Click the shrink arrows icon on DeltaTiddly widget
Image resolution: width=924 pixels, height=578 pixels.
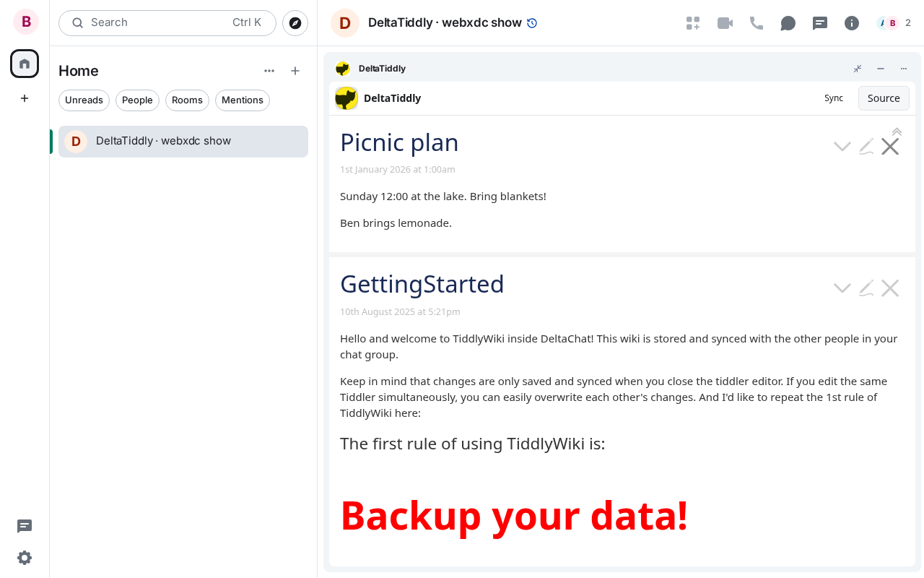[858, 69]
